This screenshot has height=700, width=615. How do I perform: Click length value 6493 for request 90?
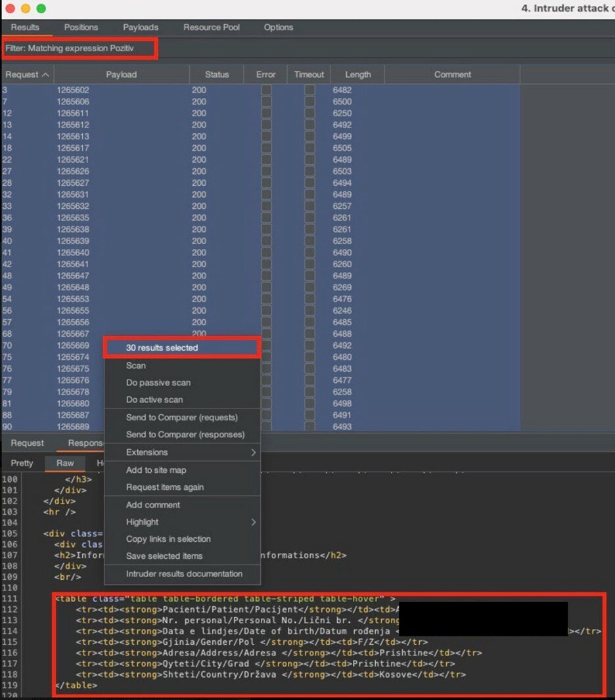point(342,426)
